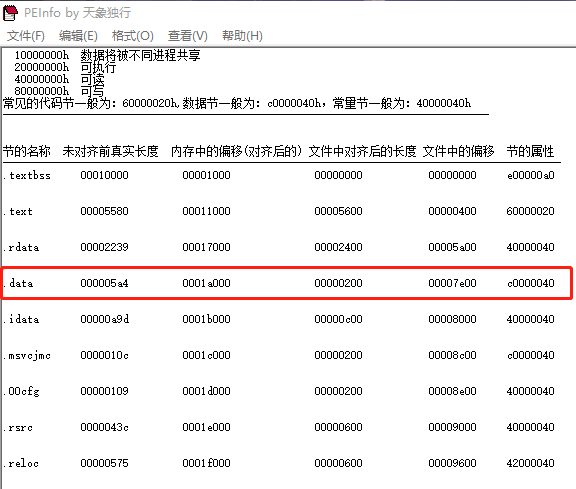Click memory offset 0001f000 of .reloc
Image resolution: width=576 pixels, height=489 pixels.
[206, 463]
